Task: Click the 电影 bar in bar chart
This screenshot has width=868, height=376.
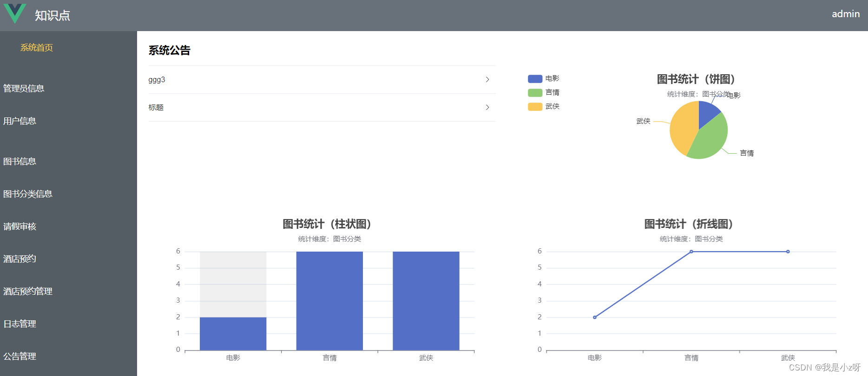Action: [233, 334]
